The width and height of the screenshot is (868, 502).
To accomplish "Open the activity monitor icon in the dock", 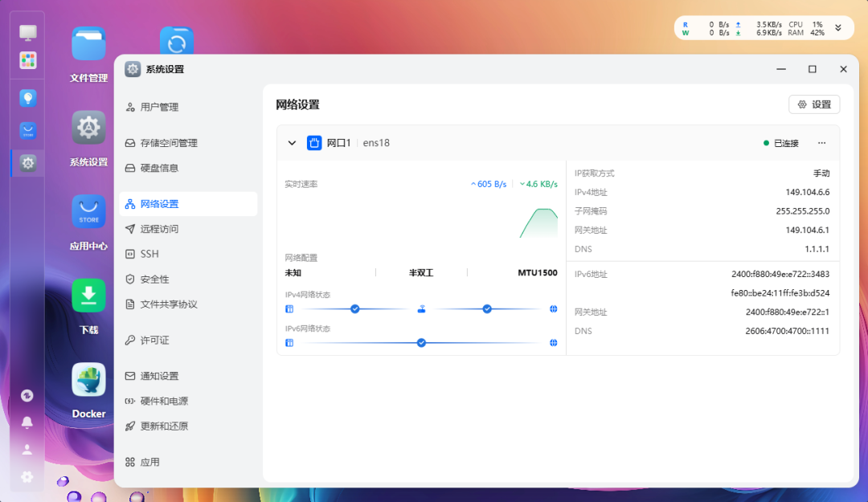I will pyautogui.click(x=27, y=395).
